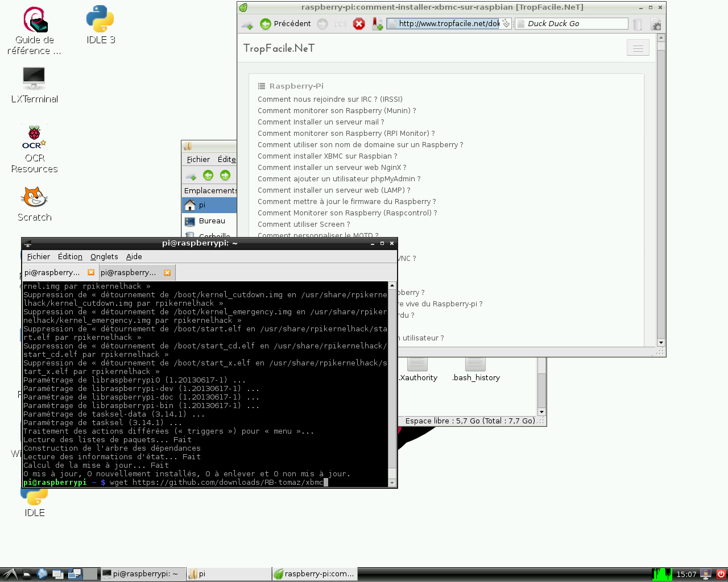Toggle the TropFacile.NeT hamburger menu
The width and height of the screenshot is (728, 582).
pos(638,48)
